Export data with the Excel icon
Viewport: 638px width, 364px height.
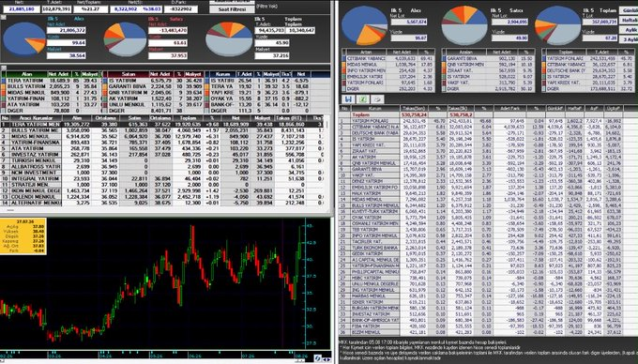click(x=363, y=99)
